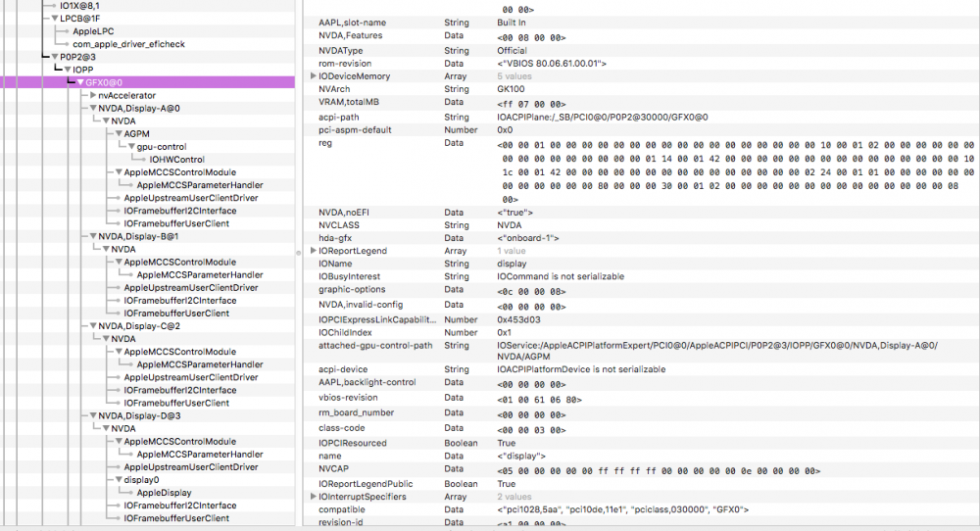Viewport: 980px width, 531px height.
Task: Click the IOName property name
Action: tap(335, 264)
